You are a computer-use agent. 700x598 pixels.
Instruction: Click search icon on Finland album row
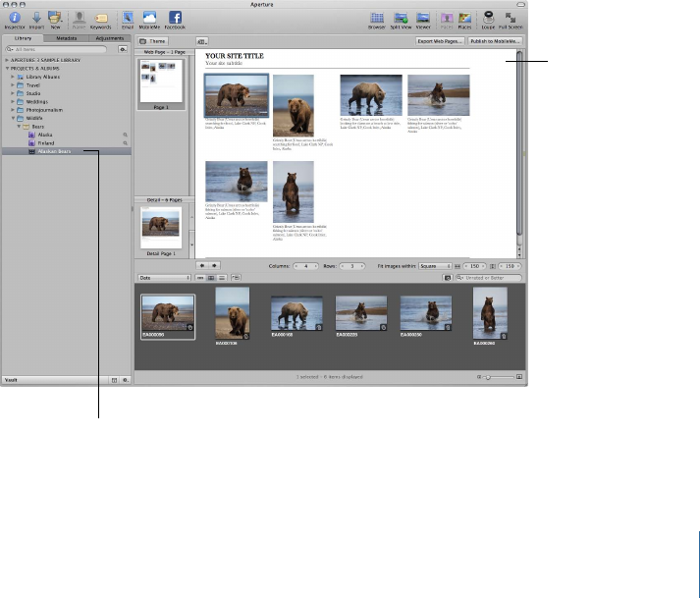pos(125,143)
